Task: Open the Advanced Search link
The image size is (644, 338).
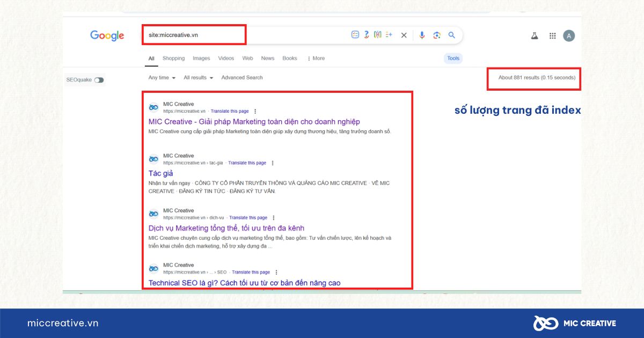Action: (242, 78)
